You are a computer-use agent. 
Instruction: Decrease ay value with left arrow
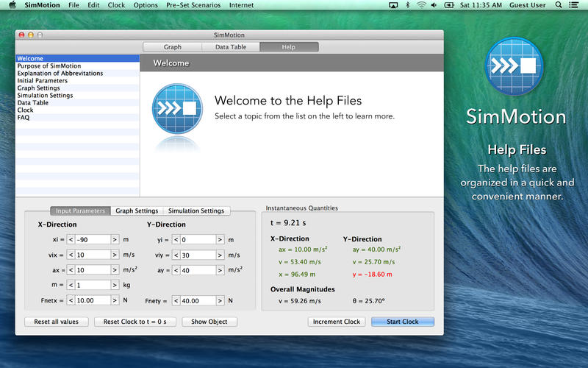[x=176, y=270]
